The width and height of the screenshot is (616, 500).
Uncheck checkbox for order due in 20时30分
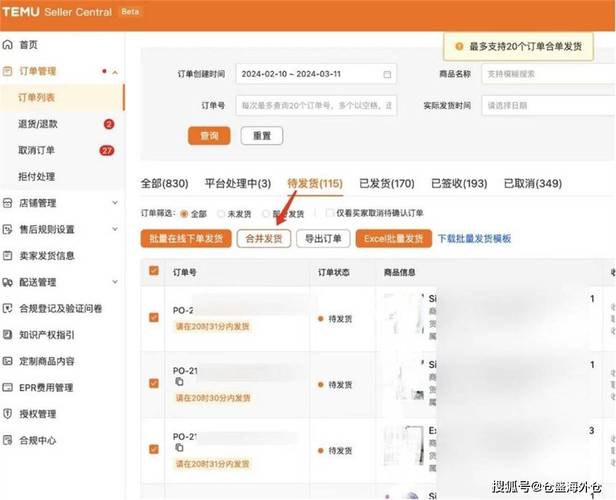tap(154, 383)
